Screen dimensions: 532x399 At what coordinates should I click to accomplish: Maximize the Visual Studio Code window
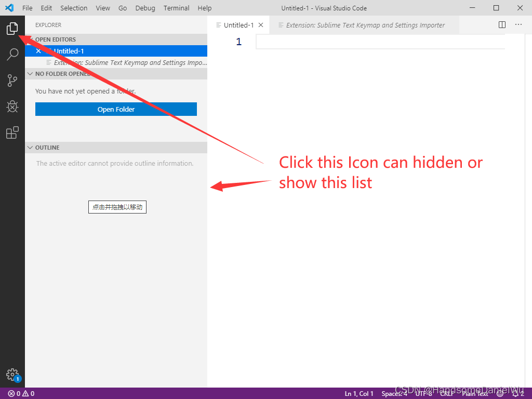[496, 8]
